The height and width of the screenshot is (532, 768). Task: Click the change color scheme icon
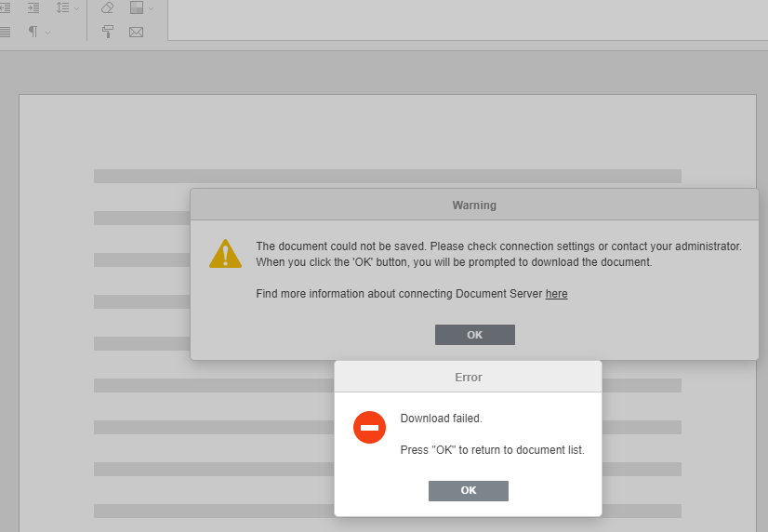136,7
